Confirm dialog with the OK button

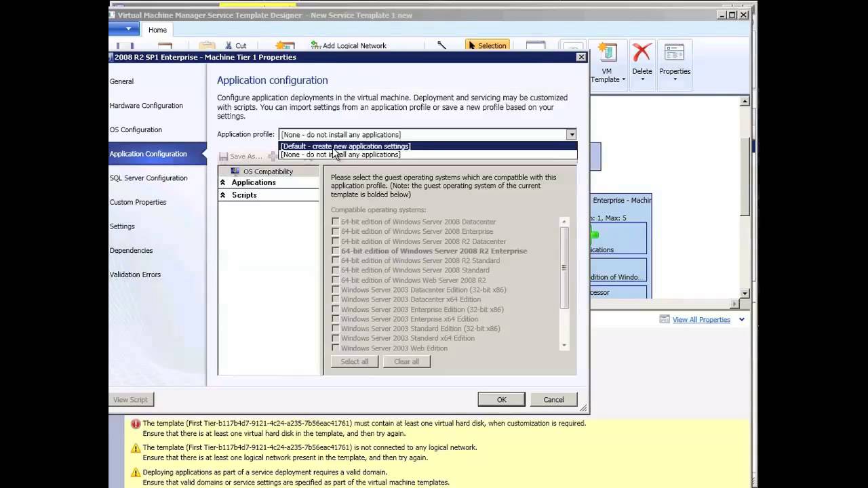(x=501, y=399)
